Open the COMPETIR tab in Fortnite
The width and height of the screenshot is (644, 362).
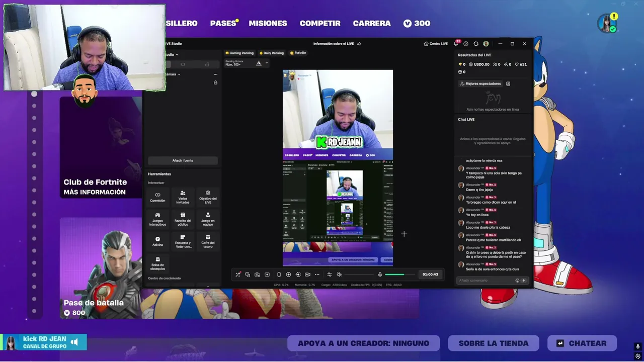click(x=320, y=23)
